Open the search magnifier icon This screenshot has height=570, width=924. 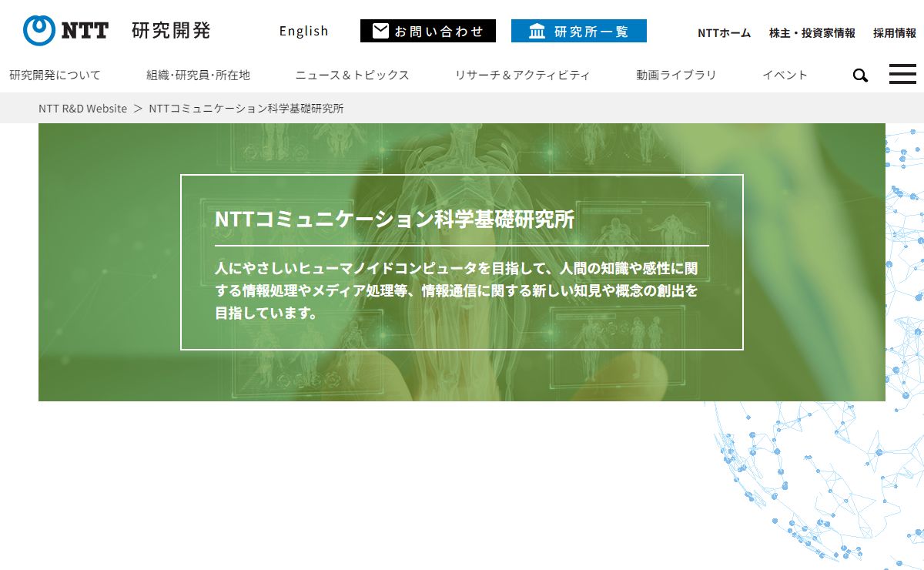pos(860,75)
